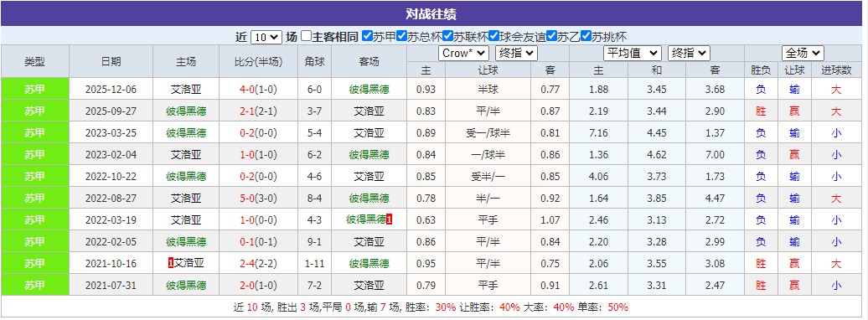Open score 4-0(1-0) of 2025-12-06 match

pos(258,89)
